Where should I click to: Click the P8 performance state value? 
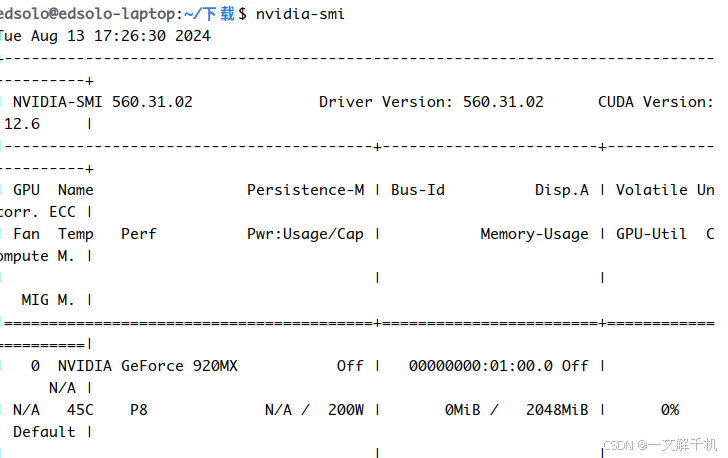139,410
